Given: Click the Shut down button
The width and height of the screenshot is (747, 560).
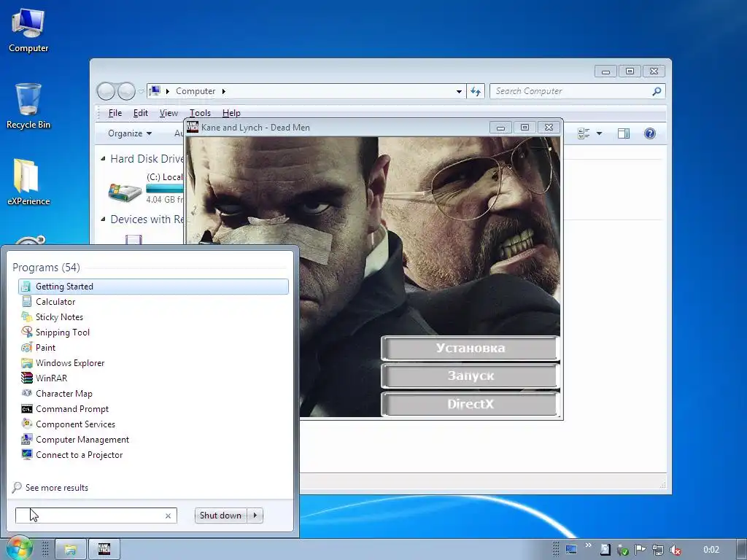Looking at the screenshot, I should 221,516.
